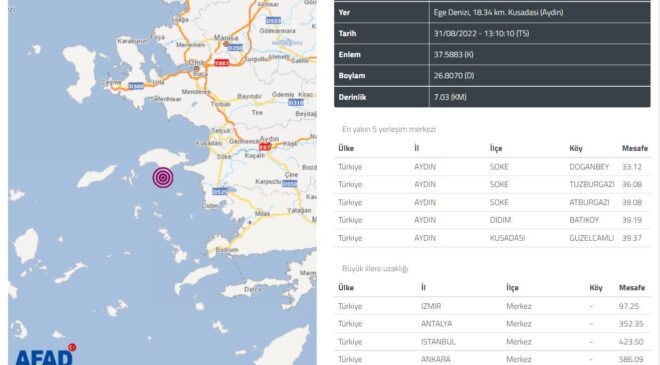Click the distance value 39.37
660x365 pixels.
pos(632,238)
